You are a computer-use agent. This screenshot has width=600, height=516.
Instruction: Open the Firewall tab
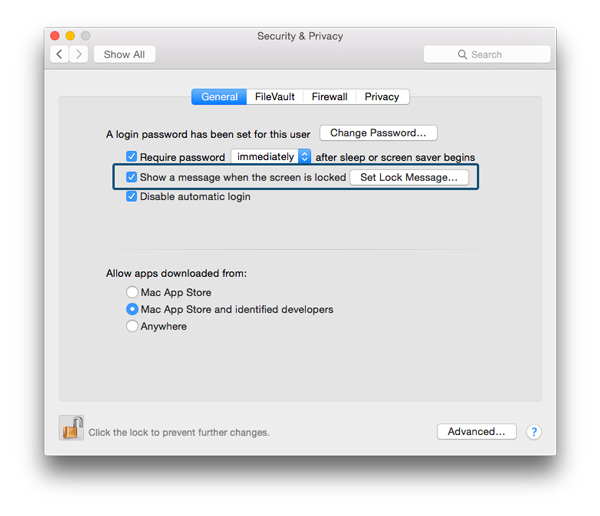[x=329, y=96]
